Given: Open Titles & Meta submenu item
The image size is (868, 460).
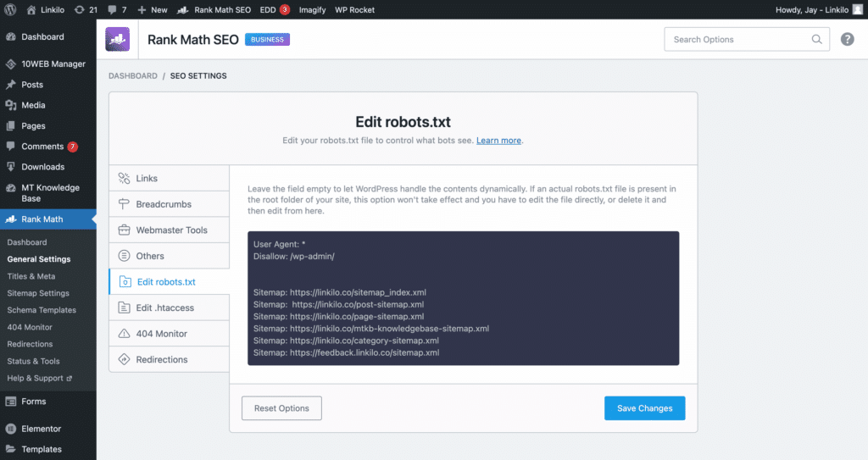Looking at the screenshot, I should coord(31,276).
